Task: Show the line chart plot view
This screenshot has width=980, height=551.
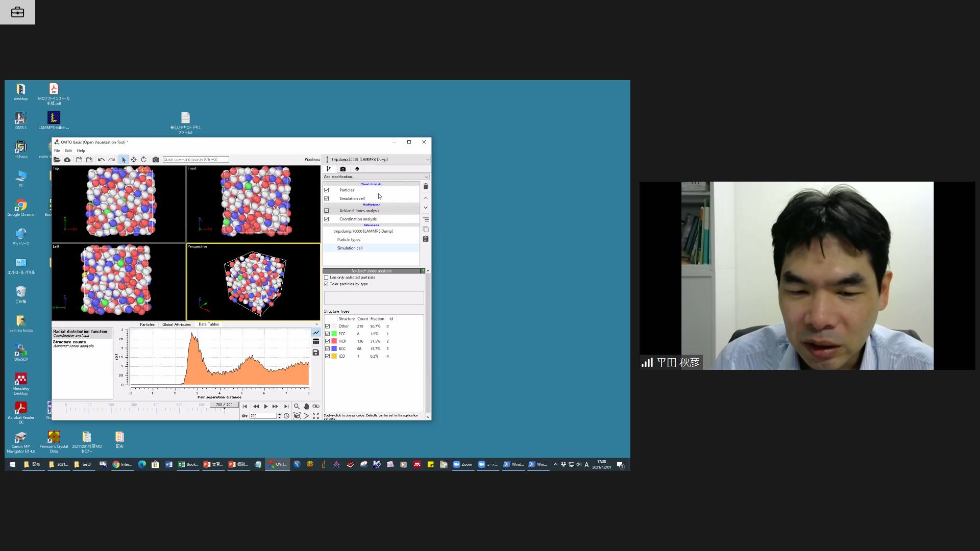Action: [x=316, y=333]
